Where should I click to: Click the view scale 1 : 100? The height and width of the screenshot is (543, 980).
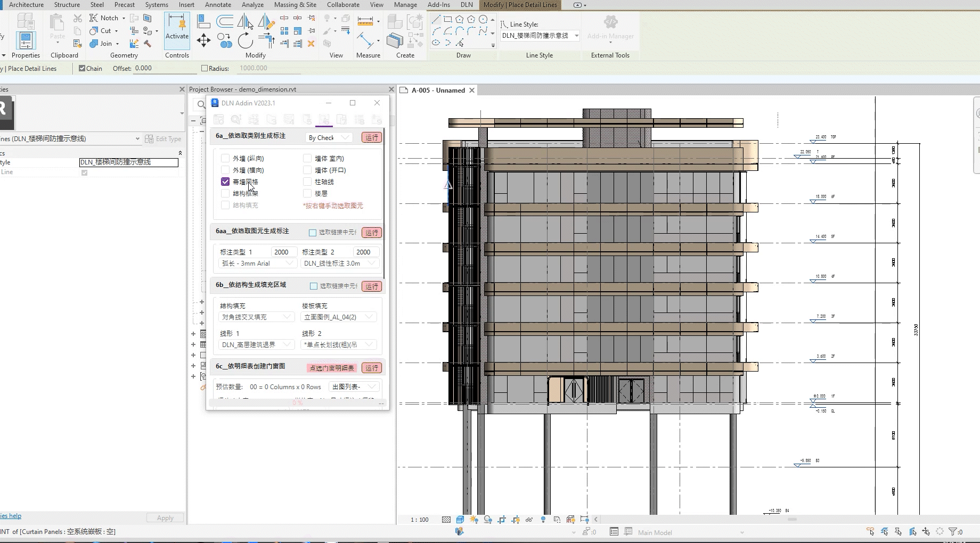coord(420,520)
